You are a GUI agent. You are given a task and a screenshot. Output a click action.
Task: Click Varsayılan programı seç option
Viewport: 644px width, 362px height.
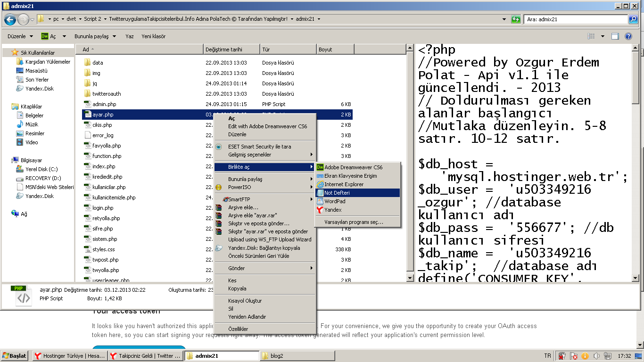[x=357, y=222]
